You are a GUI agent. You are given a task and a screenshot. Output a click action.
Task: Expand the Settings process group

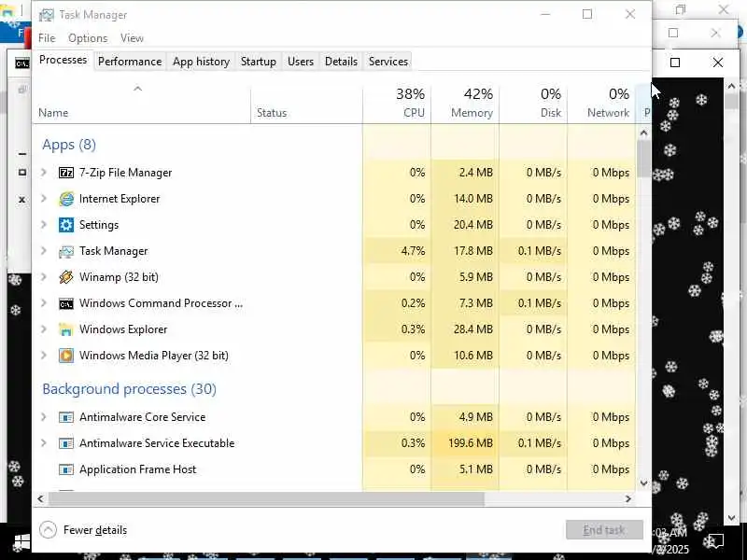pyautogui.click(x=44, y=225)
